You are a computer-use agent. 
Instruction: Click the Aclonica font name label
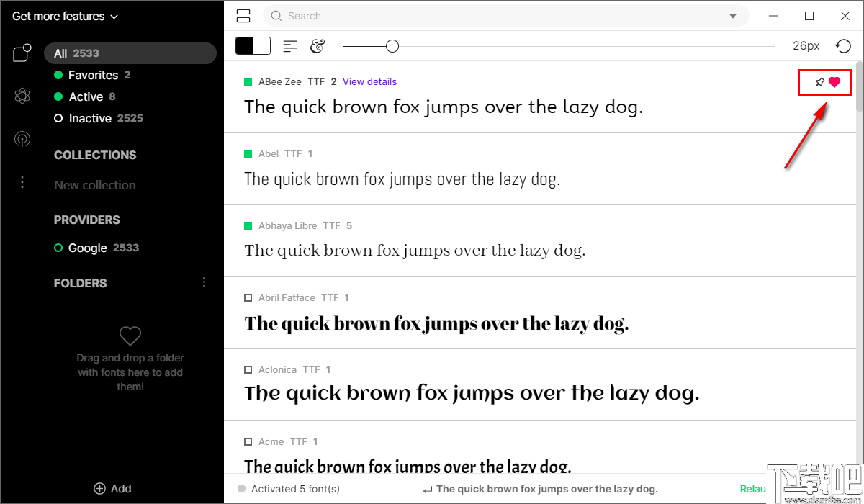pyautogui.click(x=277, y=370)
